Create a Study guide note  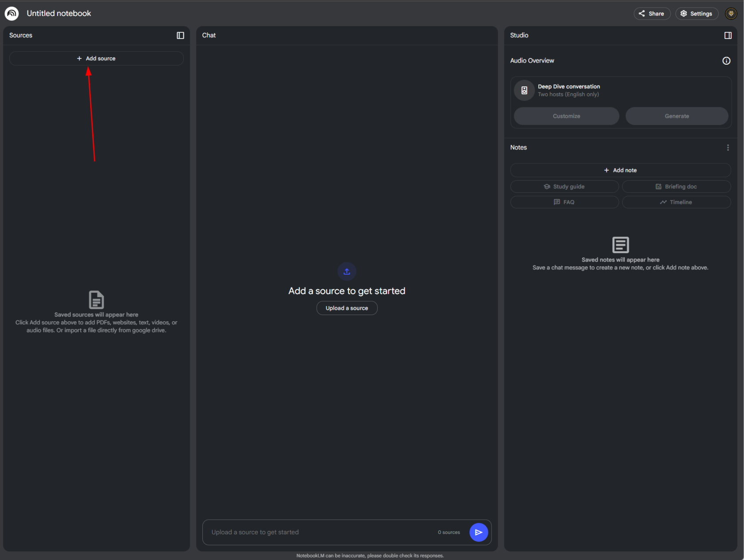click(564, 187)
